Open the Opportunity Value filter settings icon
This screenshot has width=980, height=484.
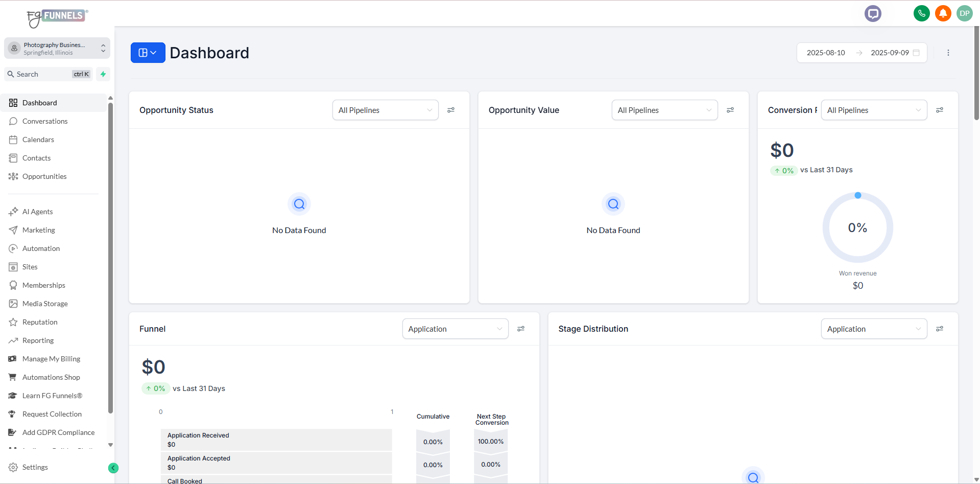point(730,110)
